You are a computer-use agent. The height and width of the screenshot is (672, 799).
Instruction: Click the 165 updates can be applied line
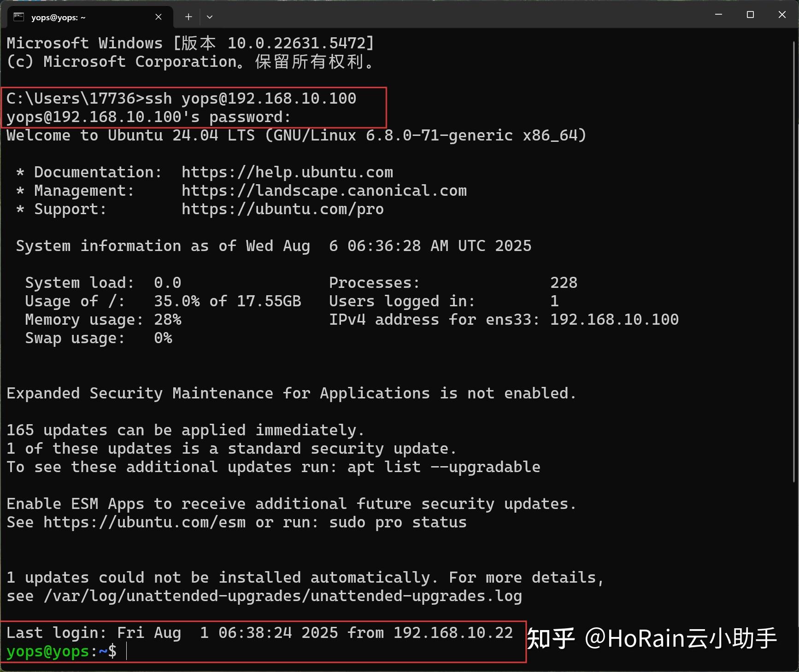(x=186, y=430)
